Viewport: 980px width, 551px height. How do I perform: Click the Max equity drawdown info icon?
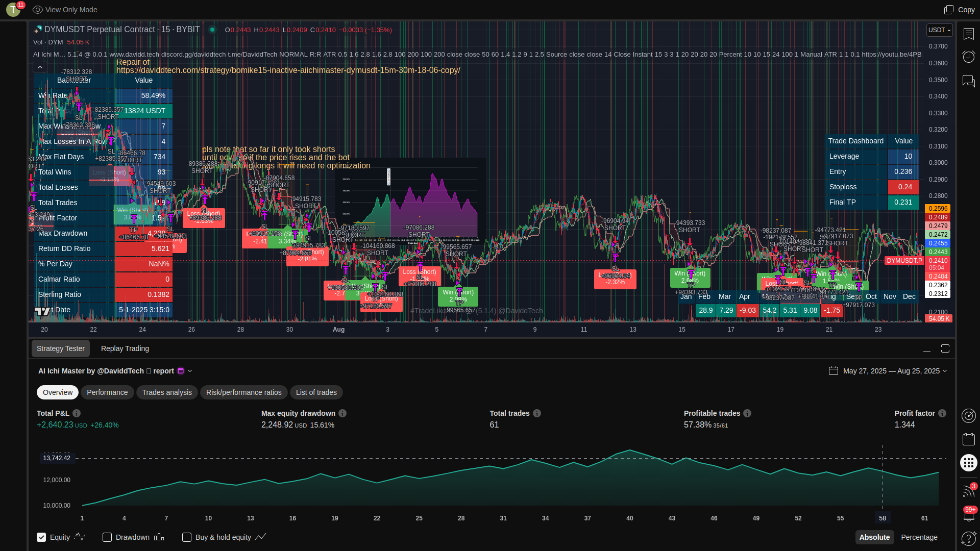[x=342, y=413]
